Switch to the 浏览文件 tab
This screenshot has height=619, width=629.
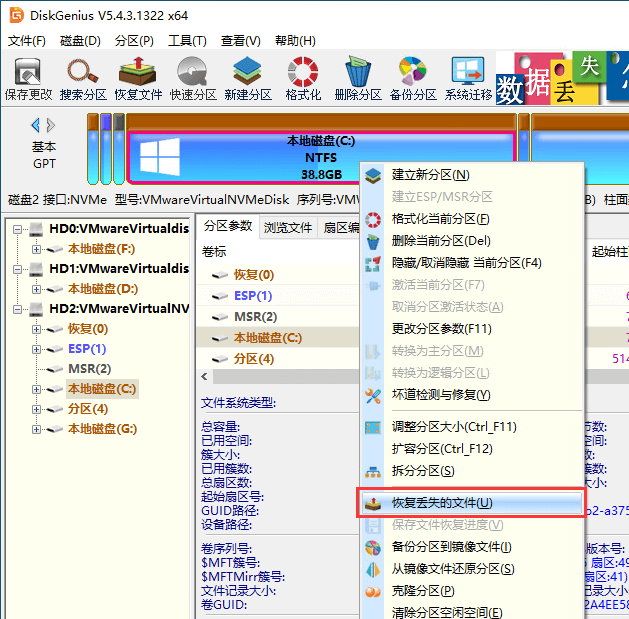tap(288, 227)
